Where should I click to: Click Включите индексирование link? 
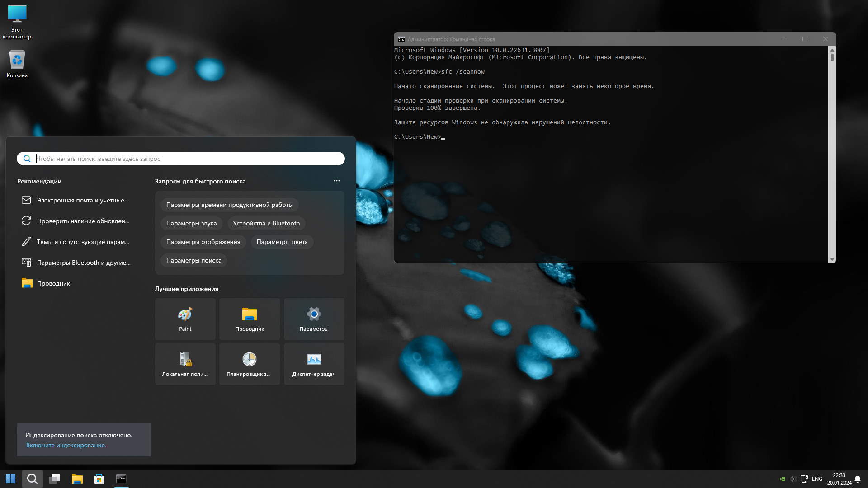pyautogui.click(x=66, y=445)
